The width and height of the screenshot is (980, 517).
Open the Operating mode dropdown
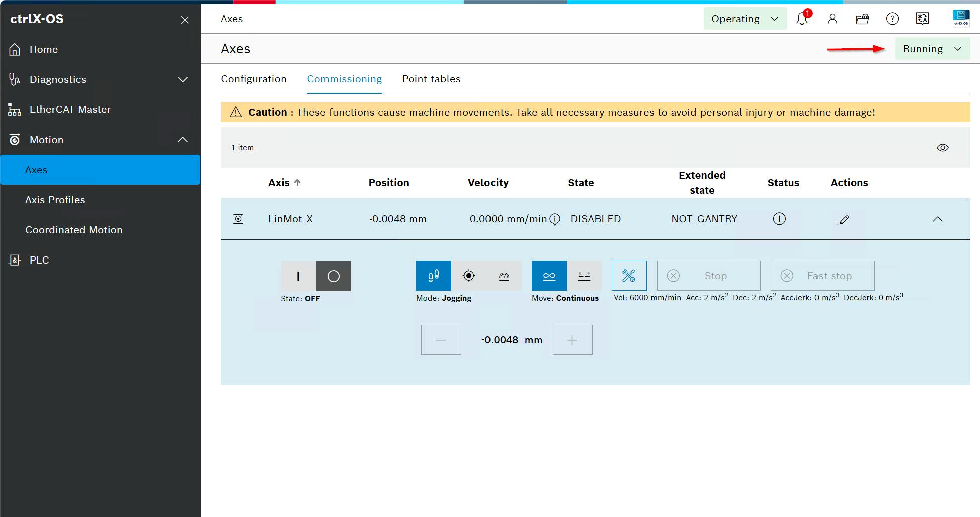coord(745,19)
